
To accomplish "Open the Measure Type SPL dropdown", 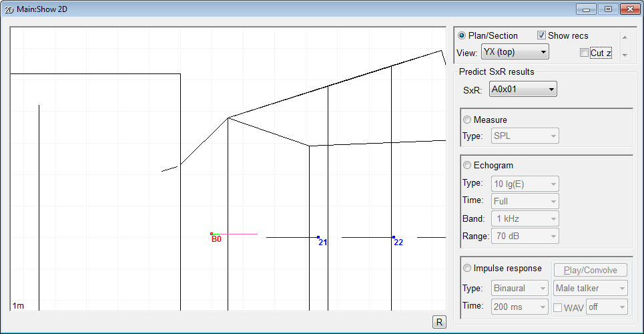I will (525, 136).
